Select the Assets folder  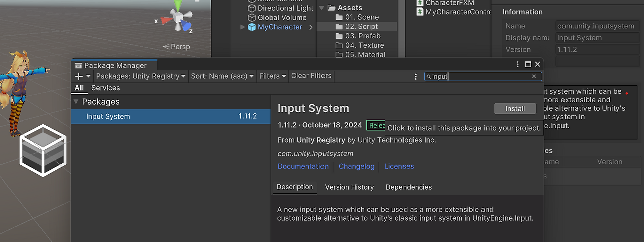pos(350,8)
